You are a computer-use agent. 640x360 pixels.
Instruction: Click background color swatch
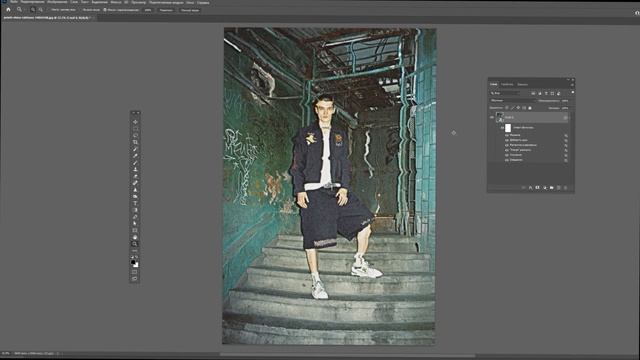tap(137, 265)
